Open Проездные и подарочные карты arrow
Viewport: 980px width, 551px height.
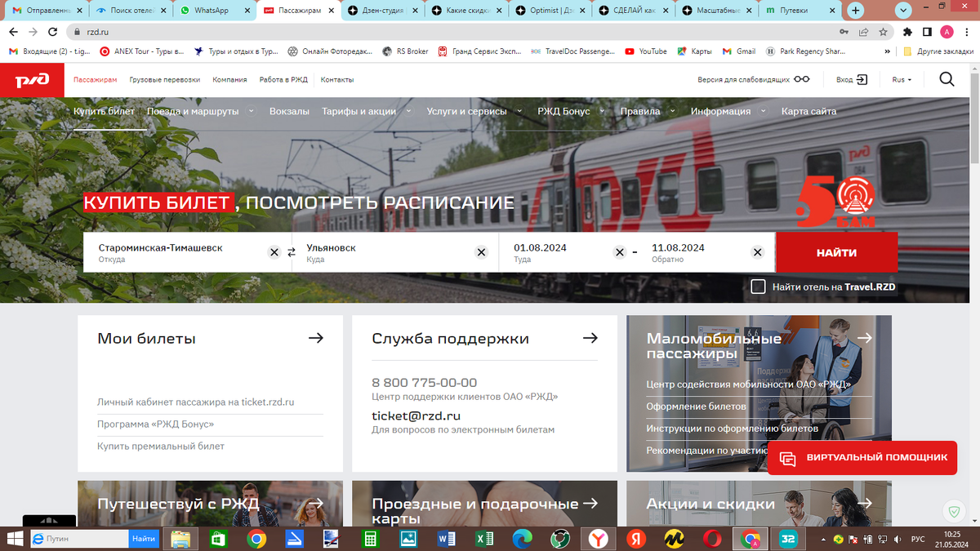coord(590,504)
